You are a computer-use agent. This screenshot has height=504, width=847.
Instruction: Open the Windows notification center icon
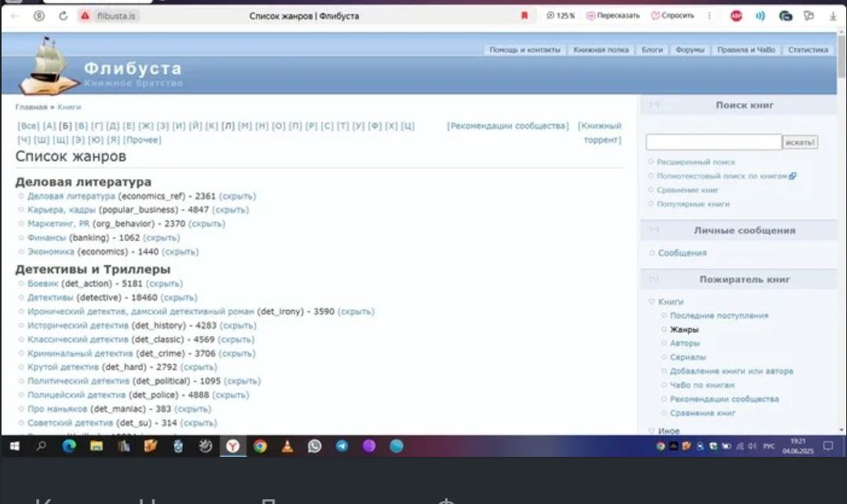click(828, 446)
